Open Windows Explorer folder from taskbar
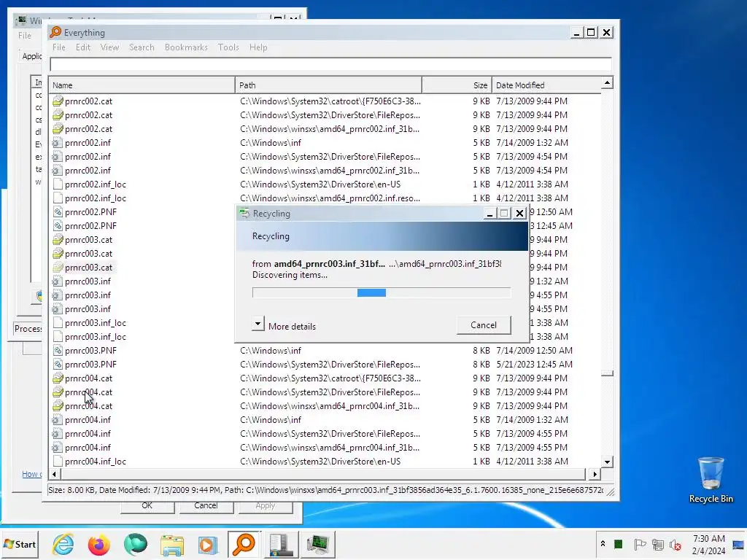Viewport: 747px width, 560px height. 172,544
